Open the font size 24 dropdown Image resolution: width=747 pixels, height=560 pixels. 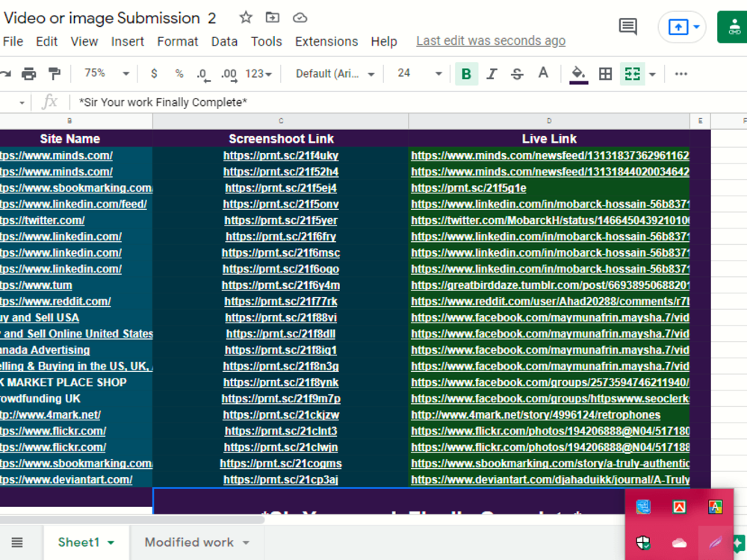(420, 73)
